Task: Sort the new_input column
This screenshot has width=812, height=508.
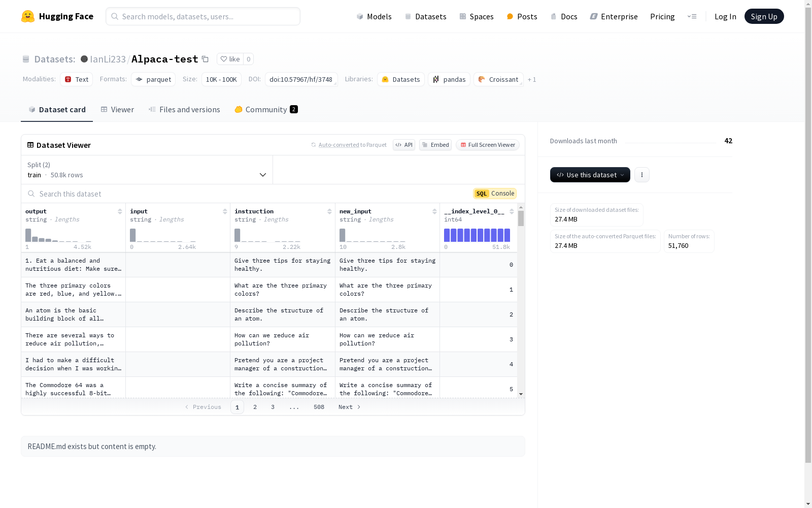Action: pos(434,211)
